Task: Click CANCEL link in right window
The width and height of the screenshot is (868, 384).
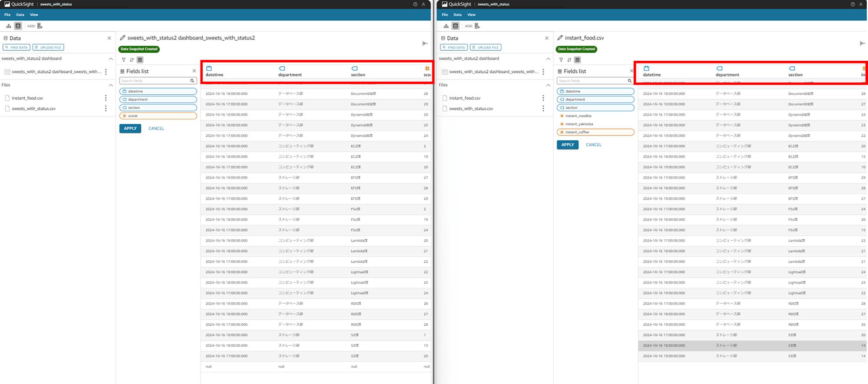Action: [594, 145]
